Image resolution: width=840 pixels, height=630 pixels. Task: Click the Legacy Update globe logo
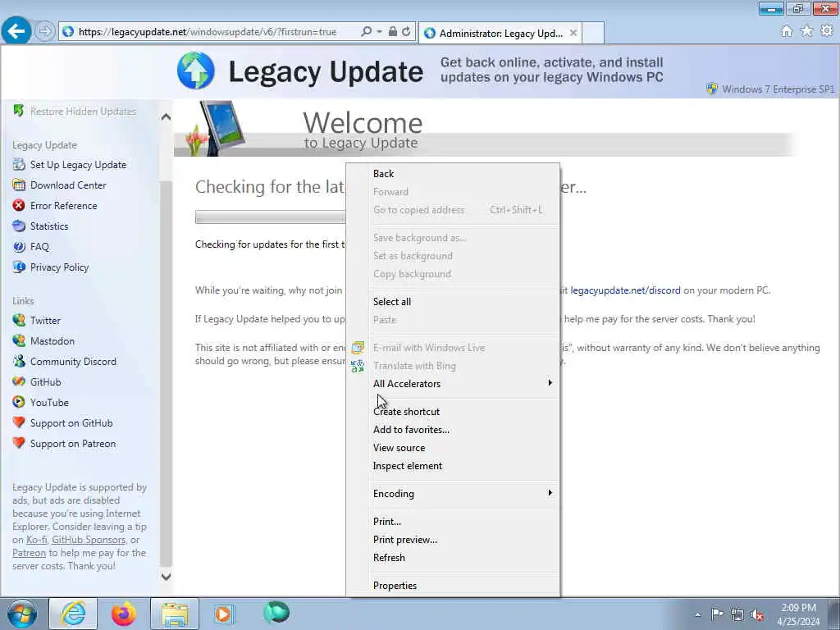coord(196,71)
